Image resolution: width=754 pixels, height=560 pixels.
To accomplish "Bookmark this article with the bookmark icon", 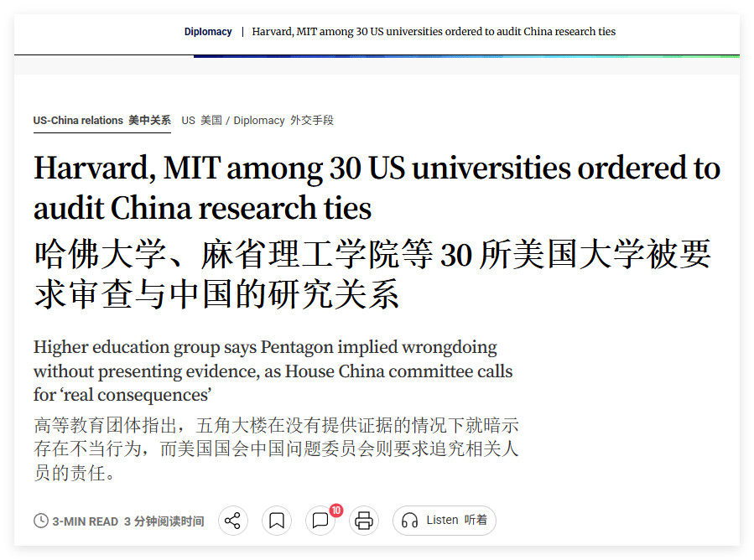I will coord(277,521).
